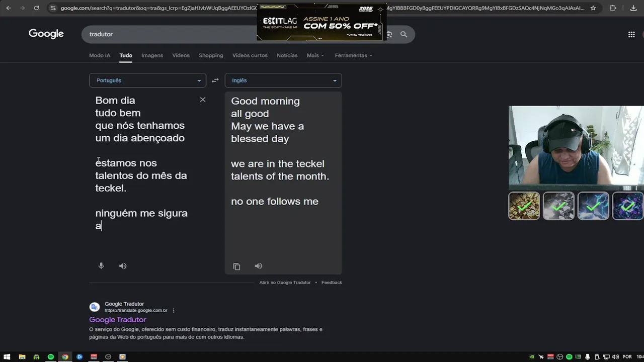This screenshot has width=644, height=362.
Task: Open the Abrir no Google Tradutor link
Action: coord(285,283)
